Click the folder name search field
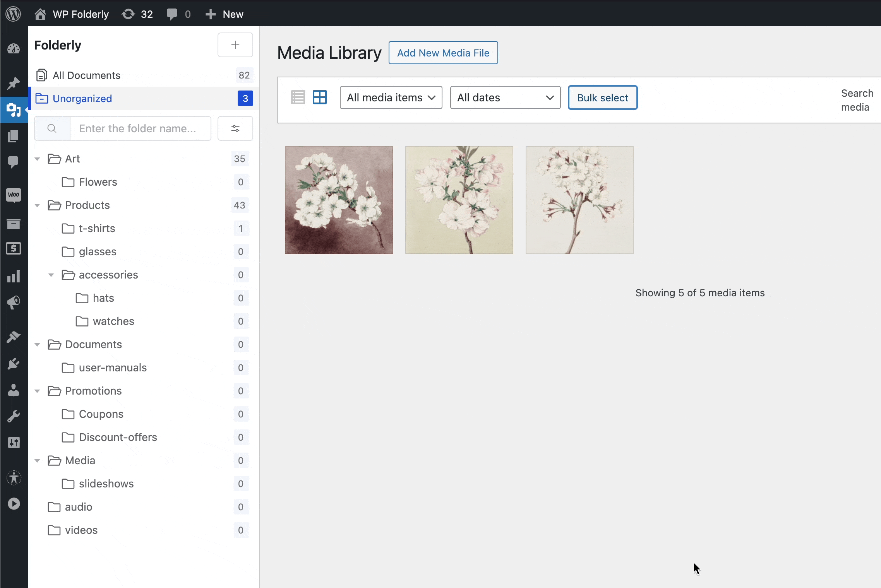Image resolution: width=881 pixels, height=588 pixels. pos(141,128)
